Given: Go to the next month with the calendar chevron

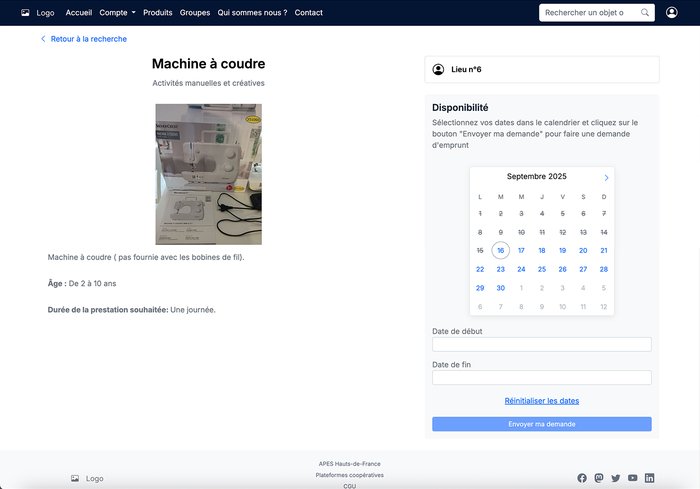Looking at the screenshot, I should [x=606, y=178].
